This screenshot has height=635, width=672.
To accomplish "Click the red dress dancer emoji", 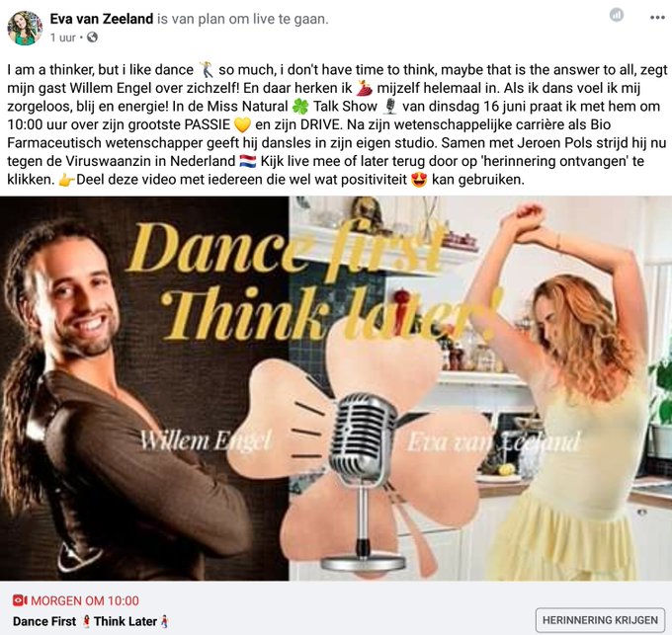I will point(364,87).
